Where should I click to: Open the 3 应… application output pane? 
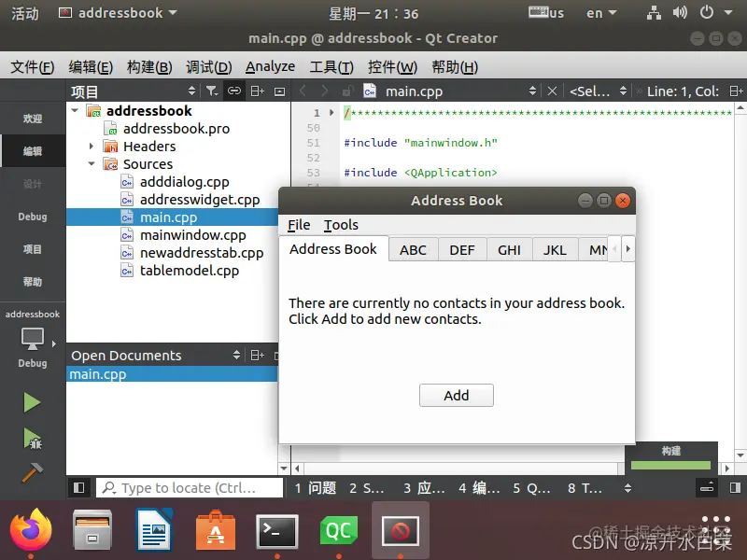[424, 487]
